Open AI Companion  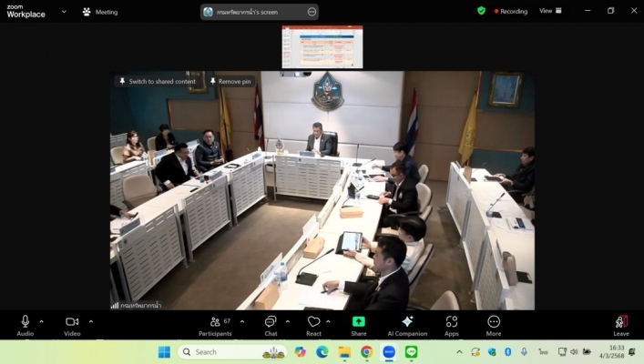(407, 323)
